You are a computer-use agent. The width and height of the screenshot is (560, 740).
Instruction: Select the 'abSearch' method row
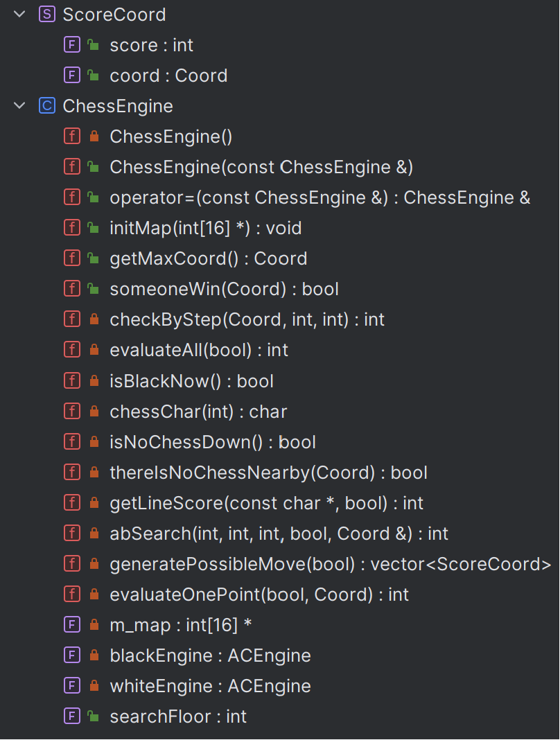(x=279, y=534)
